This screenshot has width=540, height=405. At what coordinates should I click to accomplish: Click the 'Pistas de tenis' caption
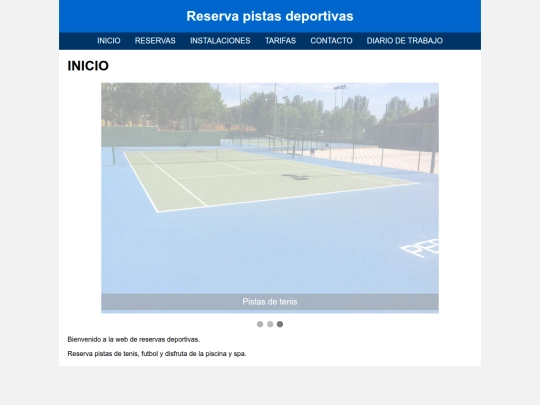270,302
